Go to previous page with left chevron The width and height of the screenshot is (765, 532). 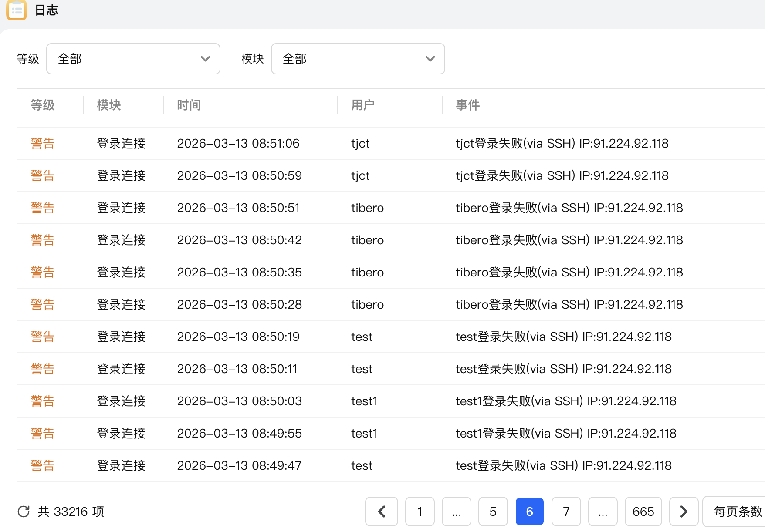[x=382, y=512]
